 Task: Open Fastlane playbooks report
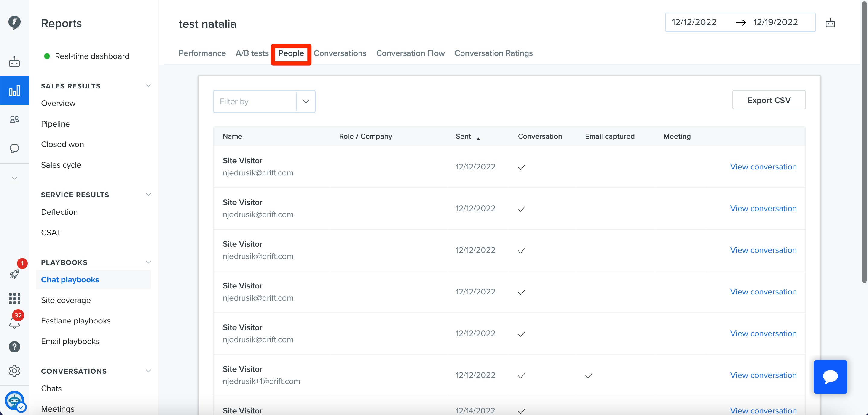(x=76, y=321)
